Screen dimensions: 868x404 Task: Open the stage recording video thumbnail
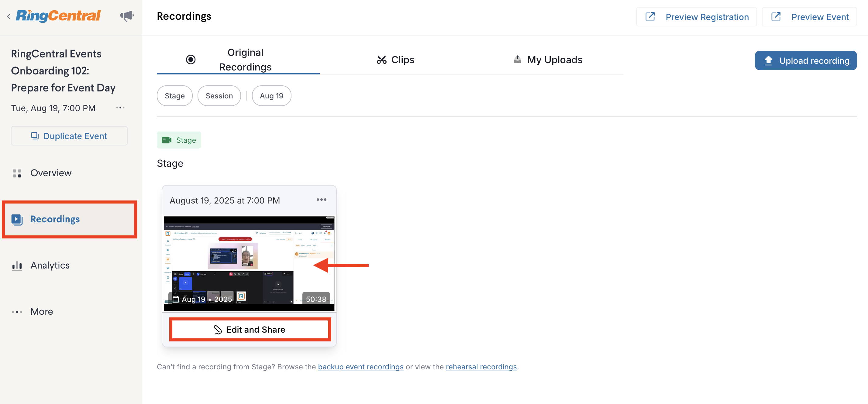coord(249,263)
